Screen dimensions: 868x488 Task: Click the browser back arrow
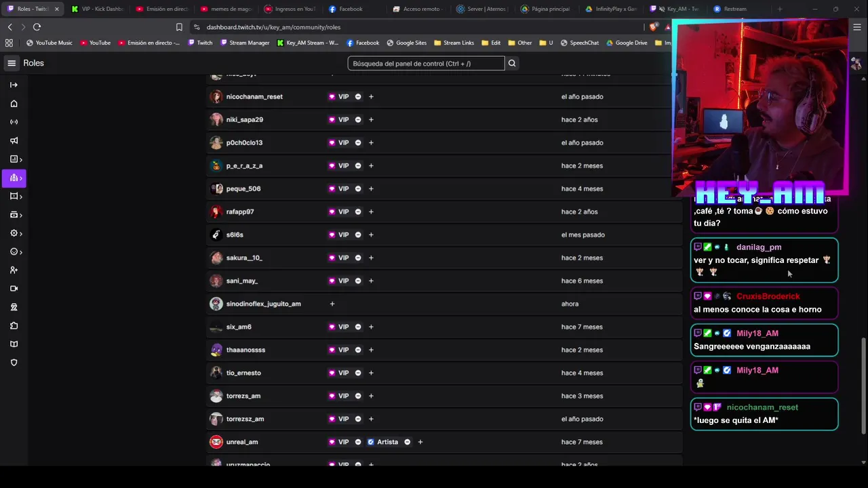[x=9, y=27]
